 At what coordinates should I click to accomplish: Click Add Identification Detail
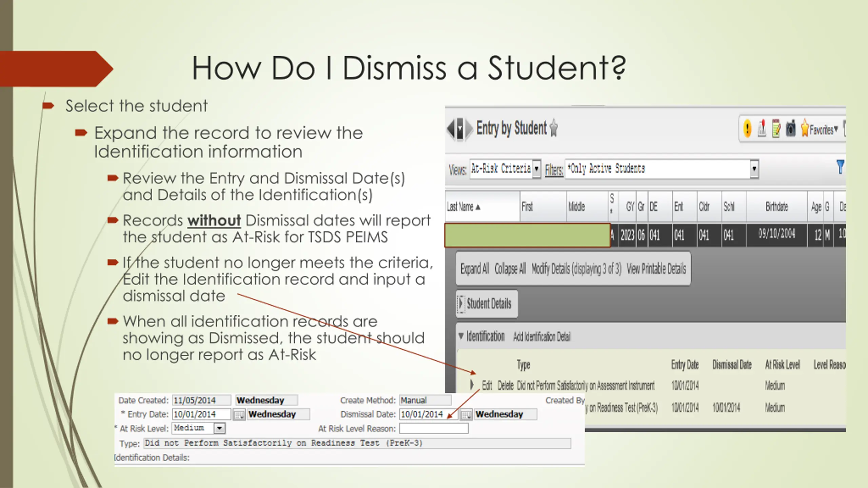[x=542, y=337]
